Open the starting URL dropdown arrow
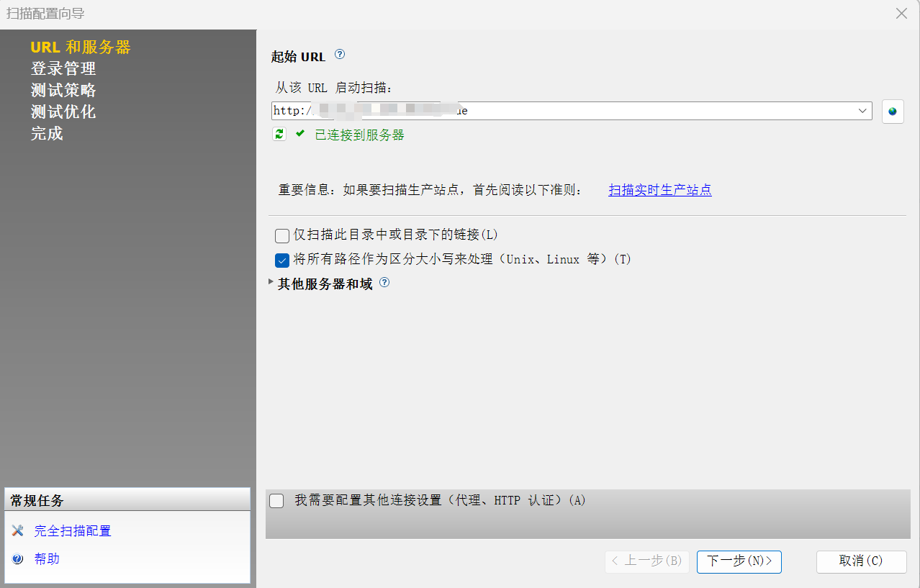920x588 pixels. tap(862, 111)
